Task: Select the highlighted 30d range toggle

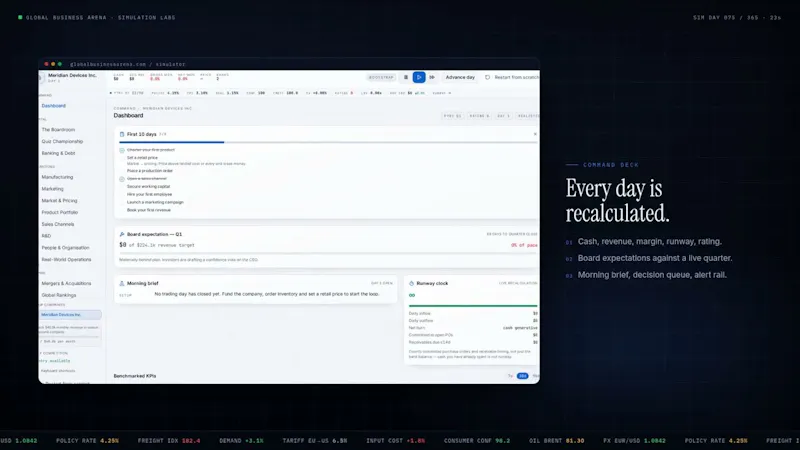Action: tap(522, 376)
